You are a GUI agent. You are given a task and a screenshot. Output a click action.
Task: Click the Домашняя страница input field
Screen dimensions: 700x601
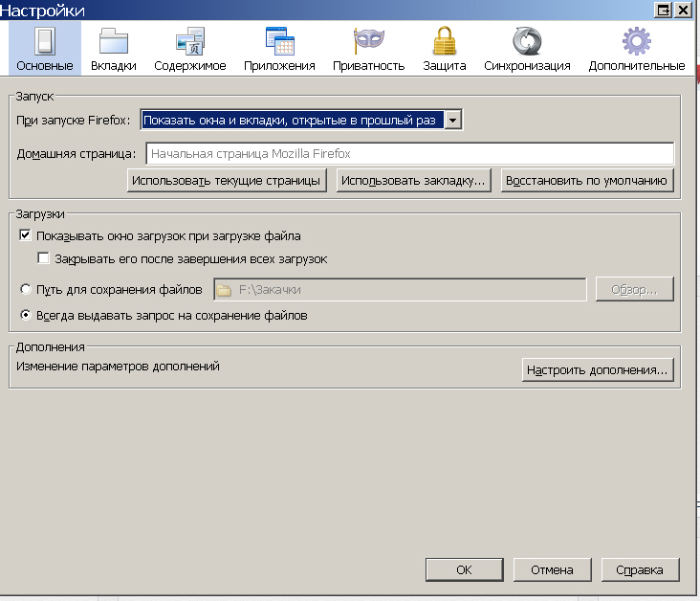tap(408, 153)
